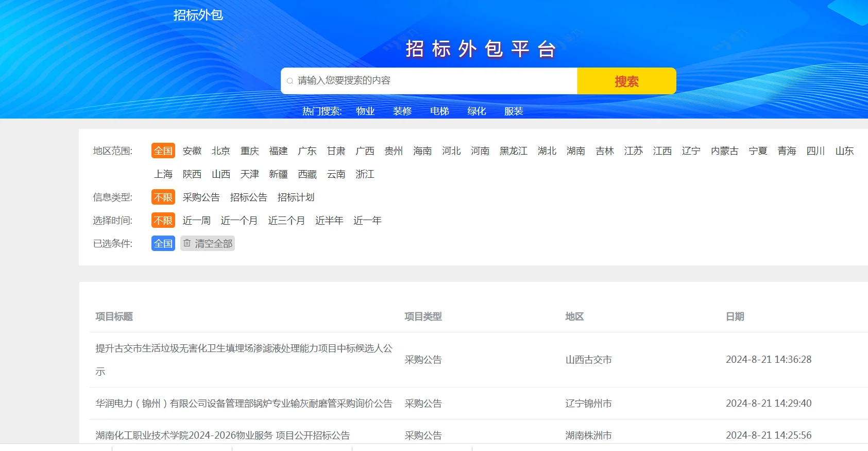This screenshot has width=868, height=451.
Task: Filter by region 贵州
Action: coord(394,151)
